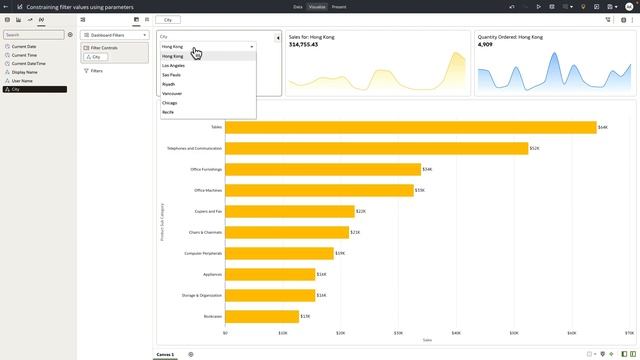Choose Sao Paulo in the city list
The image size is (640, 360).
point(208,75)
